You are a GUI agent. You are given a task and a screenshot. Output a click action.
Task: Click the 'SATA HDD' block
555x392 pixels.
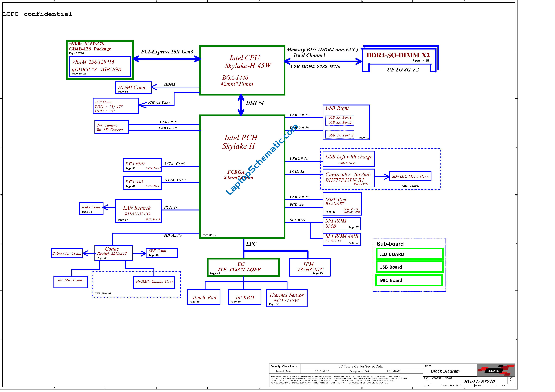(142, 165)
